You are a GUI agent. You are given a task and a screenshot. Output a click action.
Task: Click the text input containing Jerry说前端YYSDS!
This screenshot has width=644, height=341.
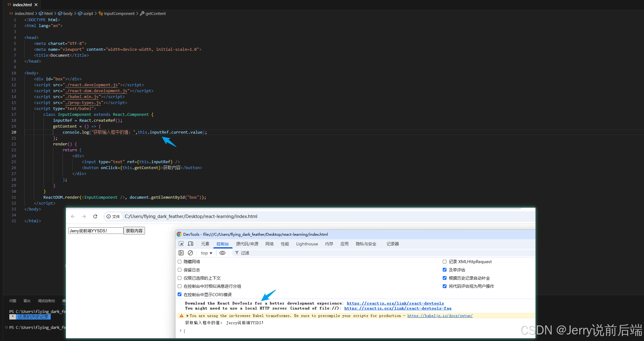tap(96, 231)
